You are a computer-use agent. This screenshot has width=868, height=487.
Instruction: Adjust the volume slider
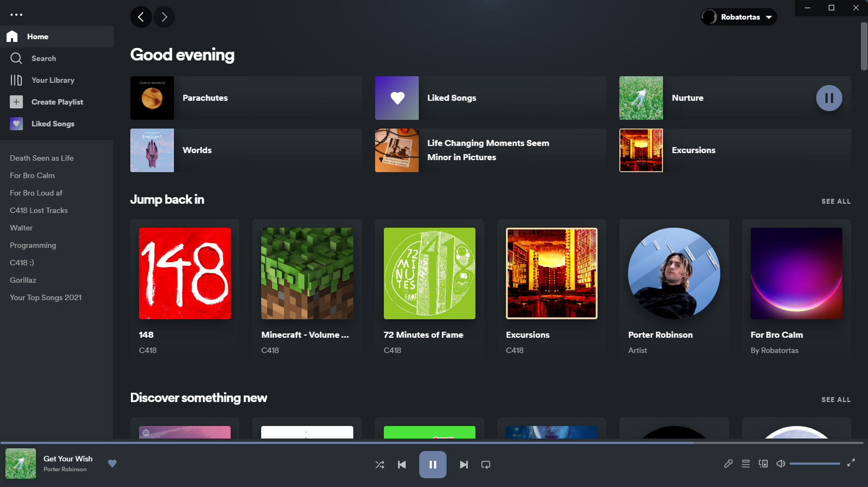point(815,464)
